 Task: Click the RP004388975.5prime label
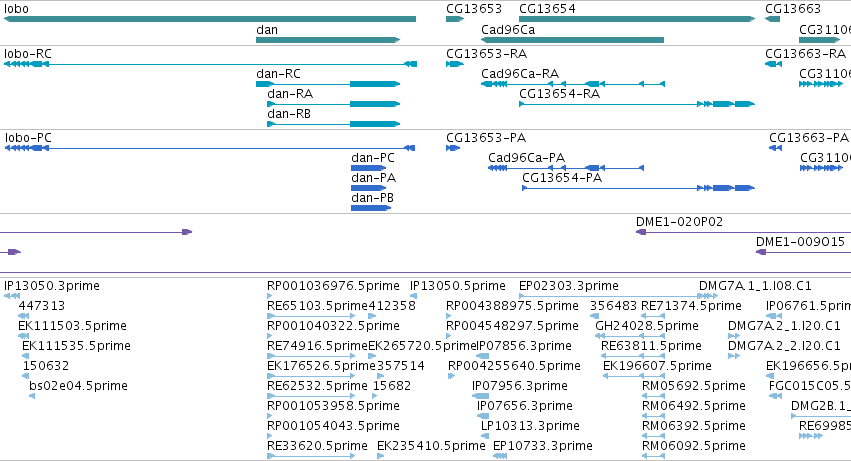pyautogui.click(x=512, y=306)
